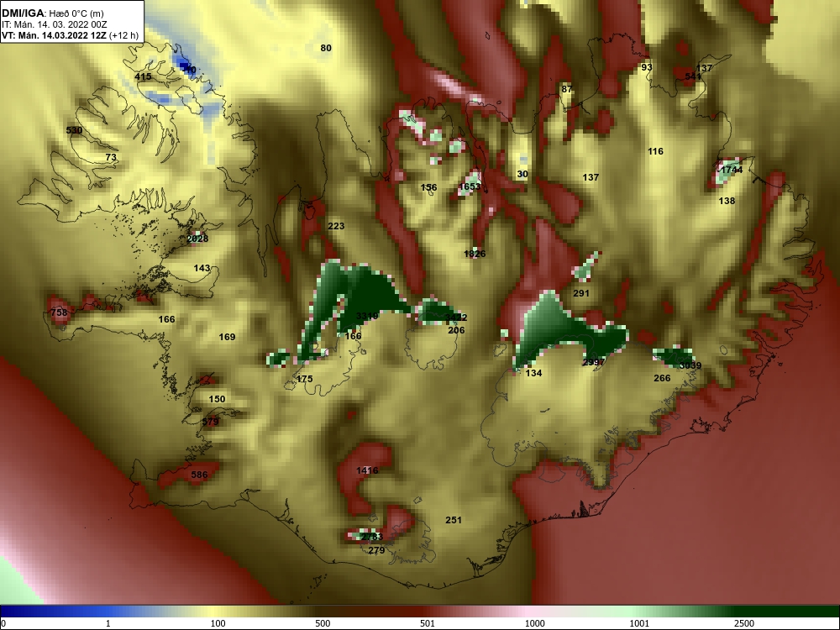Pick the value '758' on the red patch

coord(59,312)
